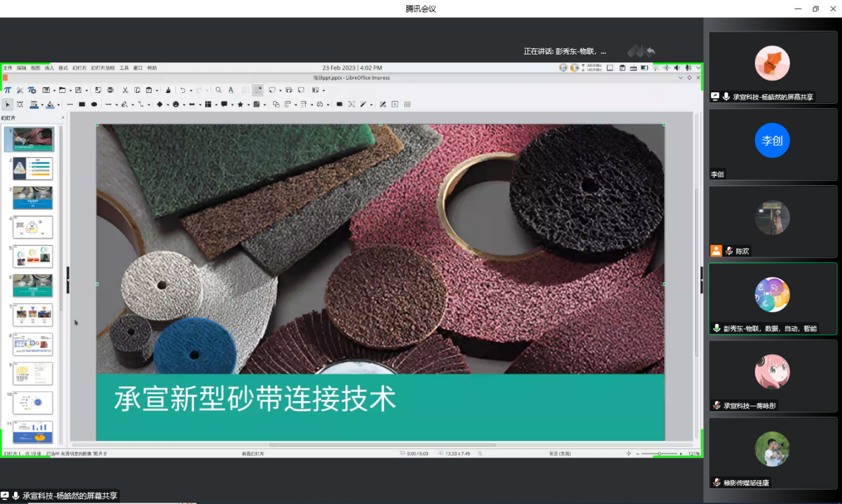This screenshot has width=842, height=504.
Task: Toggle microphone for 彭秀东 participant
Action: 717,328
